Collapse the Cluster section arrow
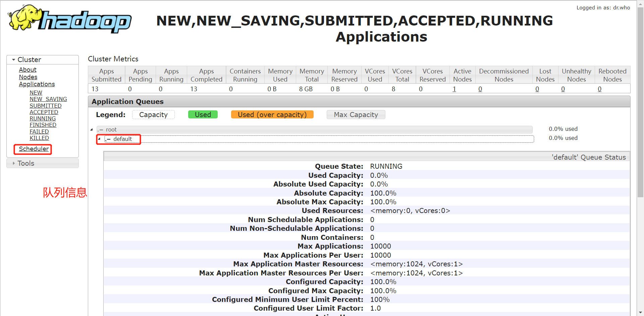This screenshot has width=644, height=316. click(x=13, y=60)
